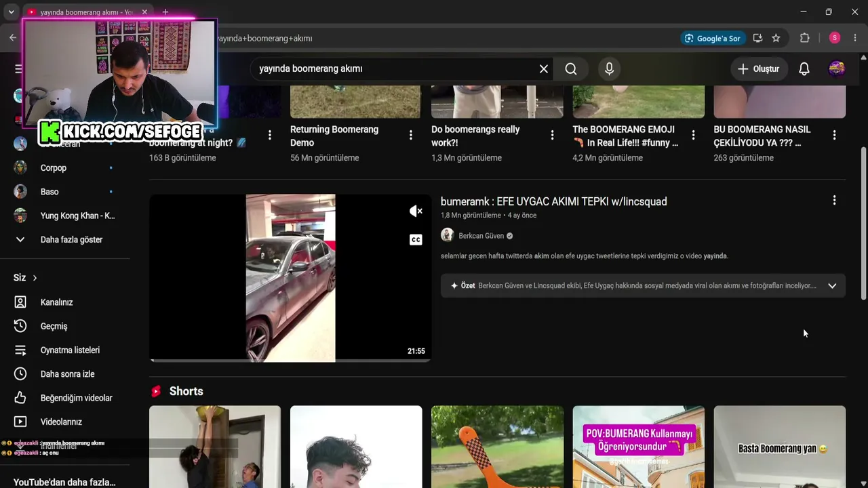Open the Basta Boomerang yan short
The height and width of the screenshot is (488, 868).
click(780, 447)
